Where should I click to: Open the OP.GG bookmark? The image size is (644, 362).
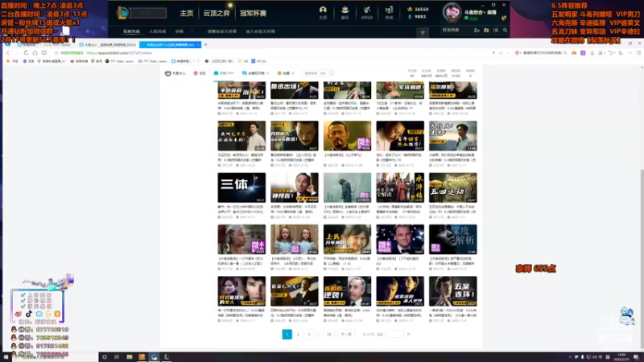[258, 61]
